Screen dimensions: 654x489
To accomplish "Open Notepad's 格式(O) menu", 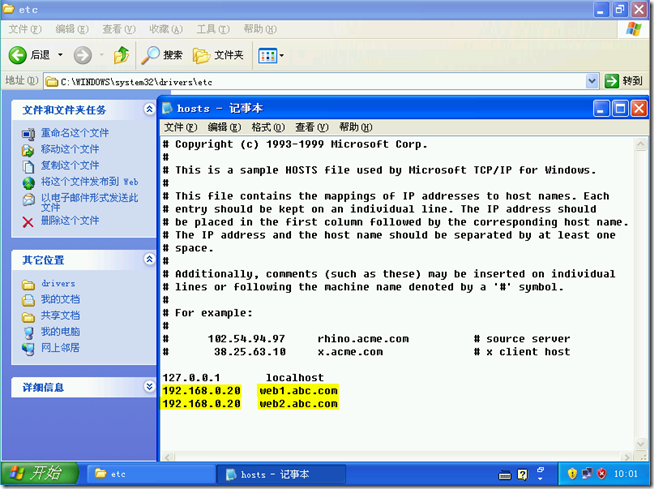I will tap(268, 127).
